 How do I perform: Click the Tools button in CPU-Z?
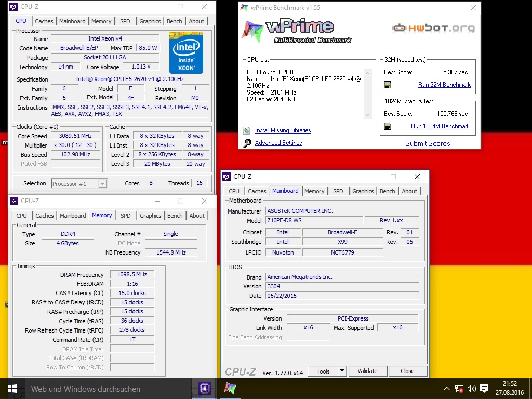[x=323, y=371]
